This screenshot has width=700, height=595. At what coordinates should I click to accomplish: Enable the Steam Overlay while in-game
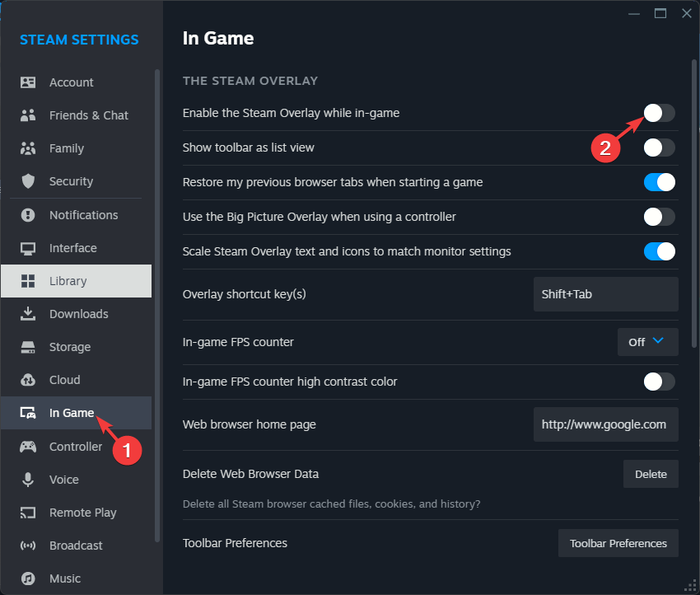(x=659, y=113)
